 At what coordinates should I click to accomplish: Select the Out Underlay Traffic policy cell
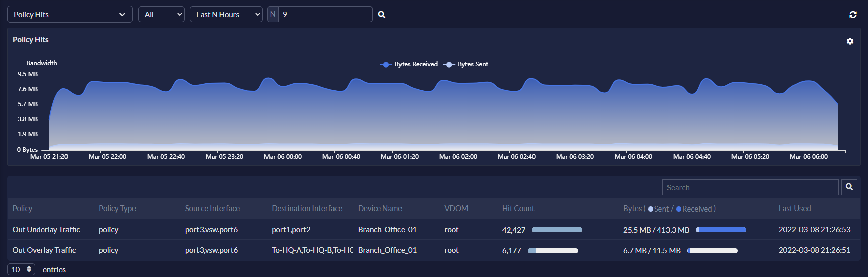click(46, 229)
